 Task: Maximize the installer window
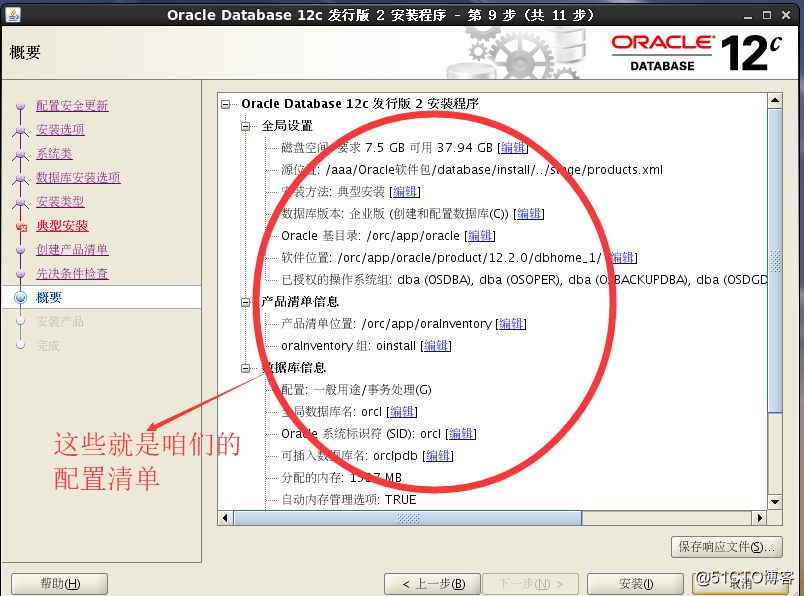(767, 15)
